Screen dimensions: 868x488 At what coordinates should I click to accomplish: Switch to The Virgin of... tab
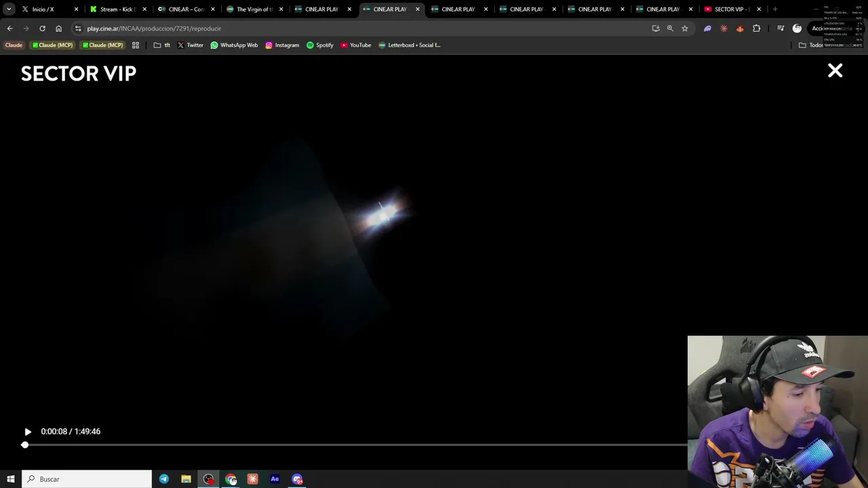254,9
